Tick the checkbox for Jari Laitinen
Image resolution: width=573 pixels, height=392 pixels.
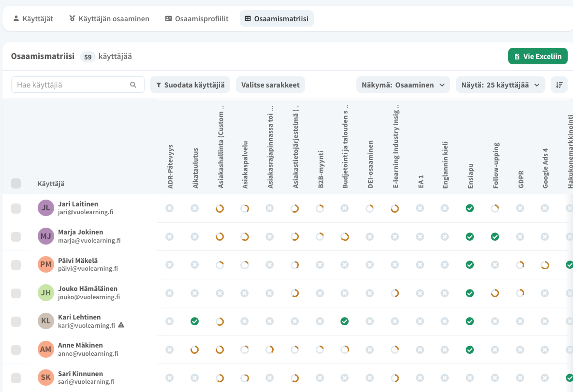16,208
